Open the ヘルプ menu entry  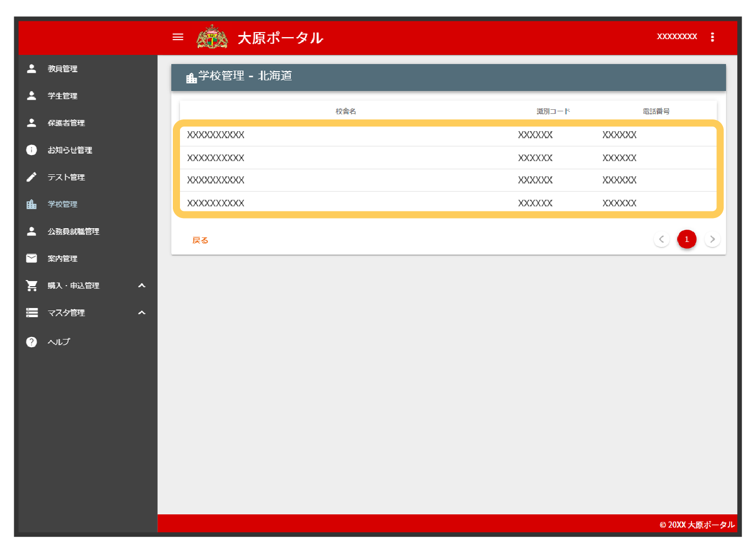59,342
